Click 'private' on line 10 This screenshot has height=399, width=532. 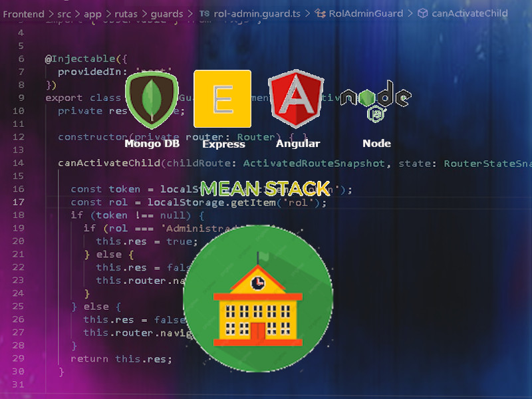click(x=80, y=111)
